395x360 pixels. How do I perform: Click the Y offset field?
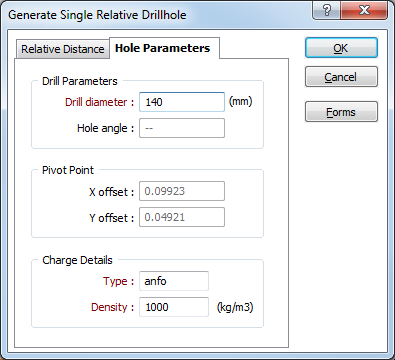tap(182, 217)
